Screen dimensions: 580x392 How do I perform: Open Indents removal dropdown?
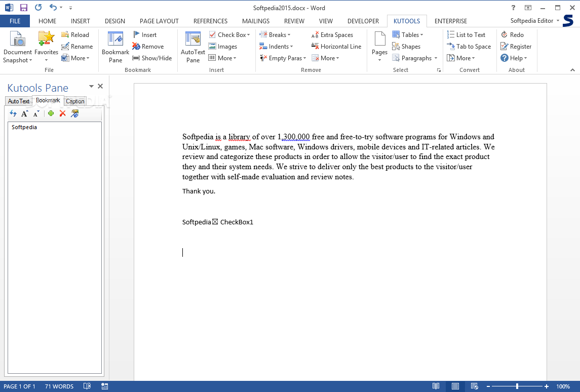pos(276,47)
